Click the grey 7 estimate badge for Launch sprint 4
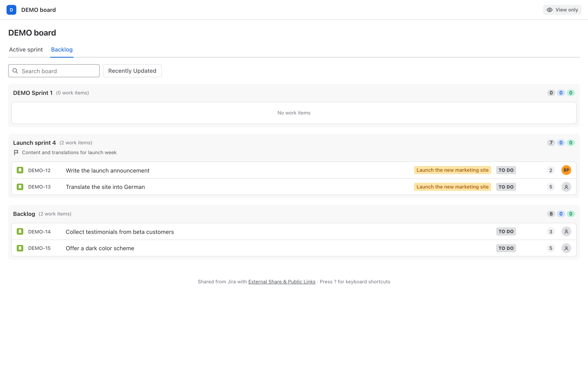This screenshot has height=368, width=588. coord(551,143)
